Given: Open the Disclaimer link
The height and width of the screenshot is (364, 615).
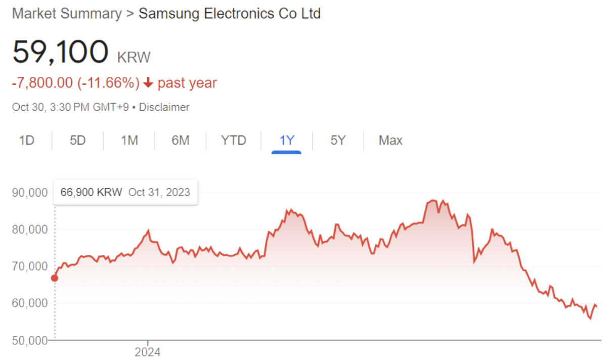Looking at the screenshot, I should 164,107.
